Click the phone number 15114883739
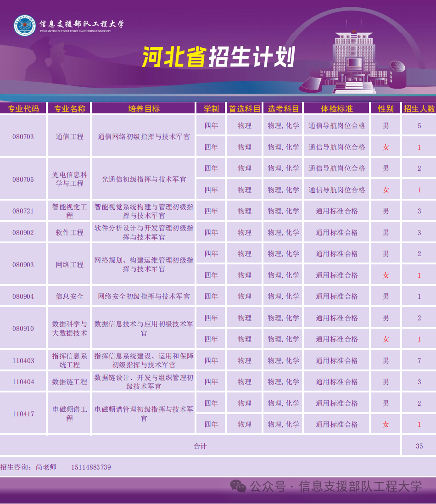This screenshot has height=504, width=436. [x=91, y=467]
